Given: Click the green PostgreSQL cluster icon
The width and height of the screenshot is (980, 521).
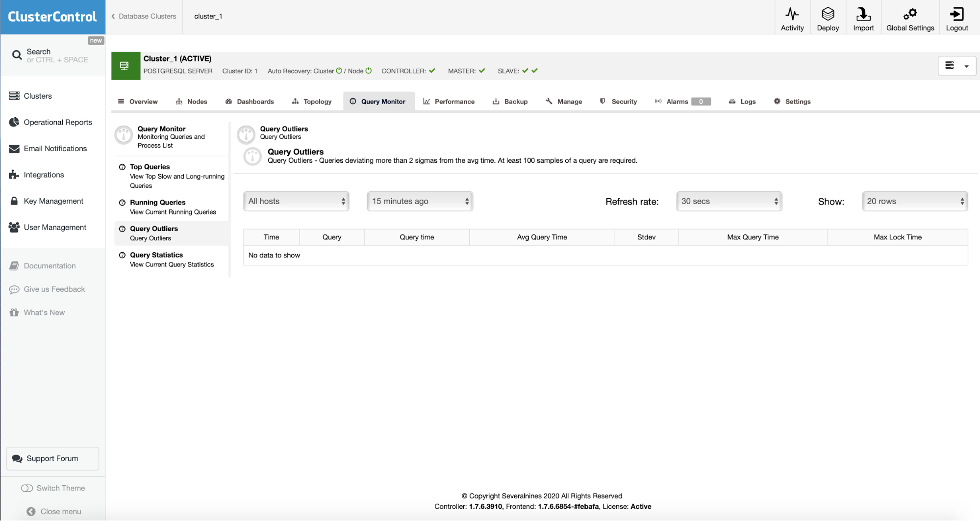Looking at the screenshot, I should click(x=126, y=66).
